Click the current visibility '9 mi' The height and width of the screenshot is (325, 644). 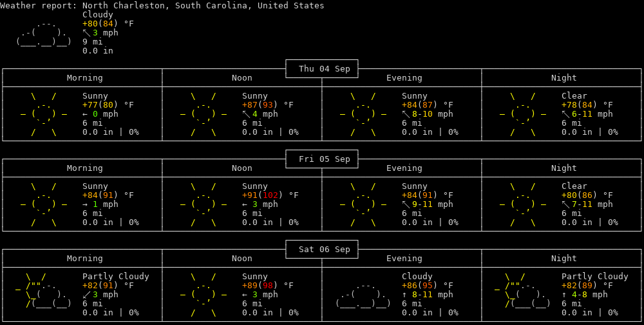click(92, 41)
